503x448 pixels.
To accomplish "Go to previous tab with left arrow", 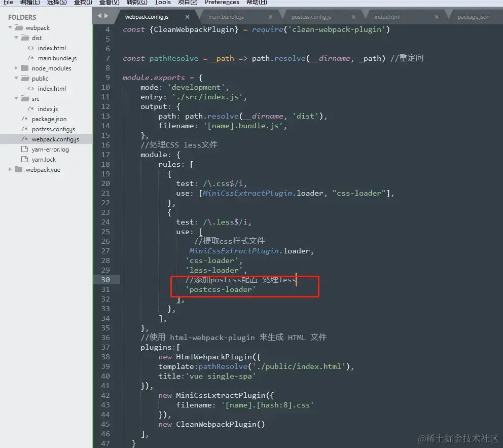I will (x=99, y=15).
